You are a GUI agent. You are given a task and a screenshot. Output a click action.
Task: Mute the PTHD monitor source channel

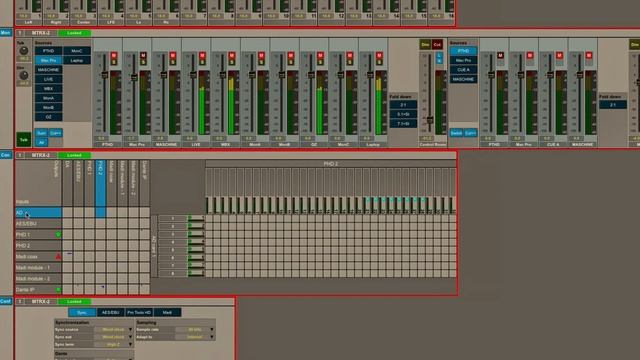tap(114, 56)
